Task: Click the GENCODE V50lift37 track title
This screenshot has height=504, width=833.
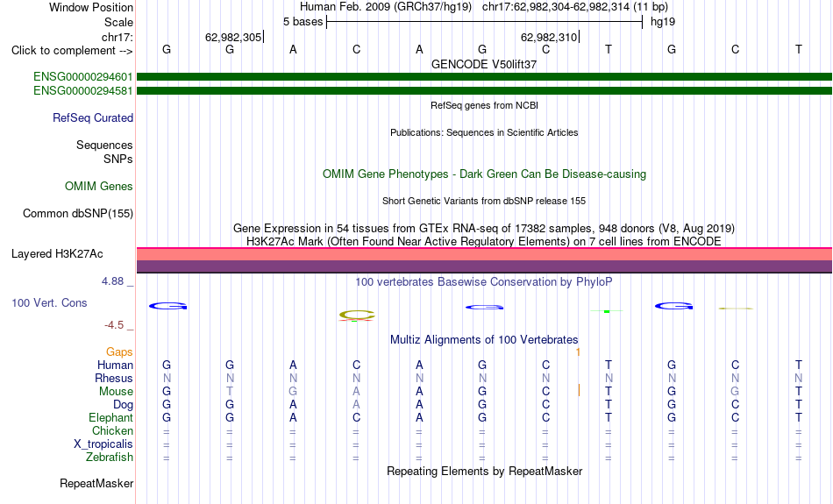Action: click(x=484, y=64)
